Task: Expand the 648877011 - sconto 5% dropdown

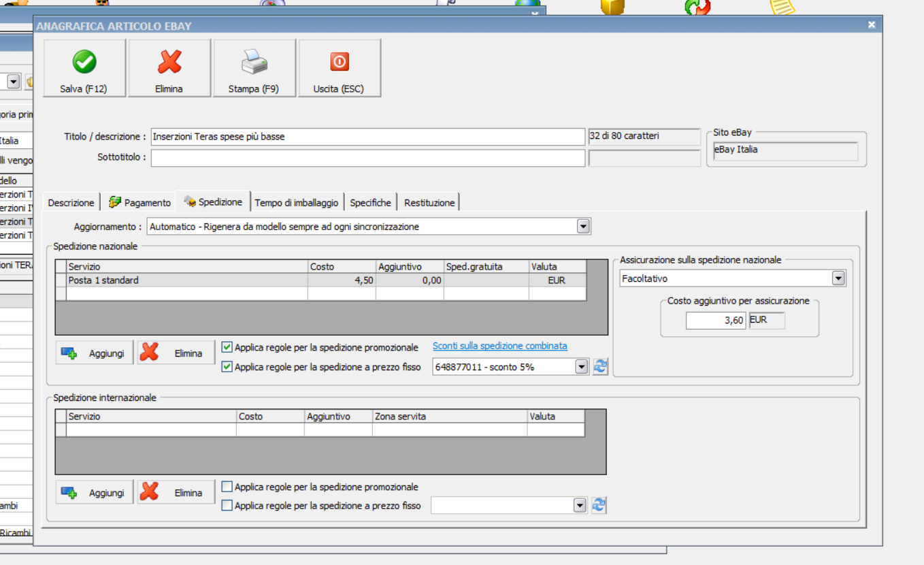Action: click(581, 367)
